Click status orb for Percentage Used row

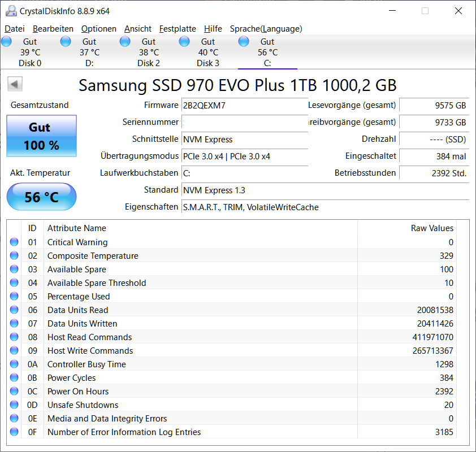(x=14, y=296)
